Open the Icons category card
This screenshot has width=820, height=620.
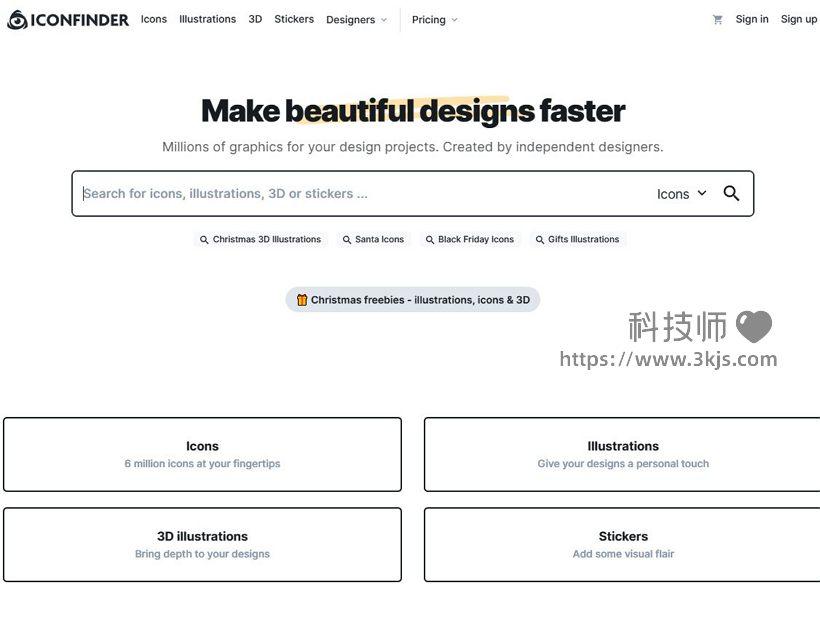[x=202, y=454]
